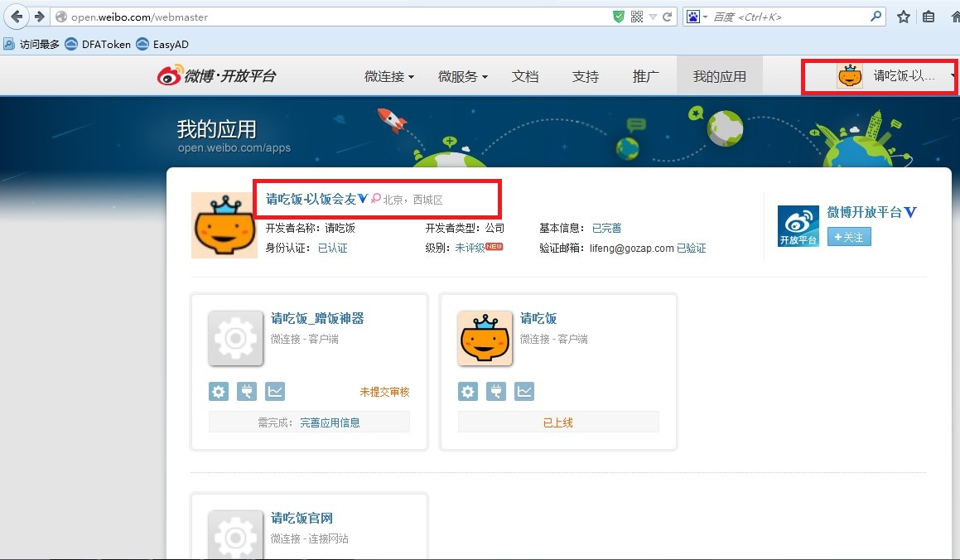Open settings gear for the 请吃饭 app

pyautogui.click(x=468, y=391)
